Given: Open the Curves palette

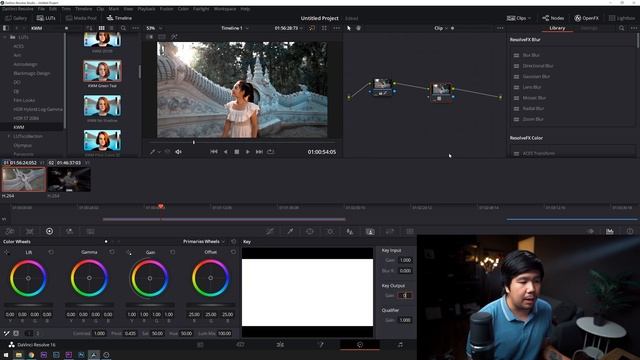Looking at the screenshot, I should 270,231.
